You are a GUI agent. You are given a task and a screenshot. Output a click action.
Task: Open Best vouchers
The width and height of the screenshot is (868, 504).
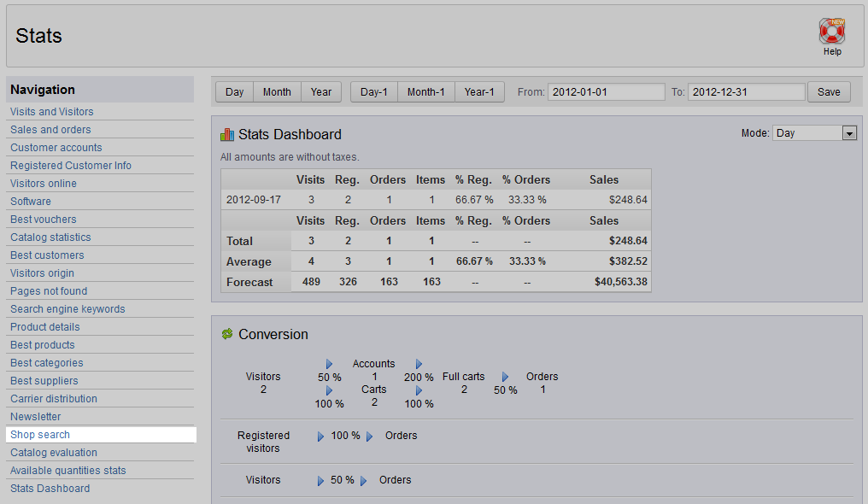click(44, 220)
